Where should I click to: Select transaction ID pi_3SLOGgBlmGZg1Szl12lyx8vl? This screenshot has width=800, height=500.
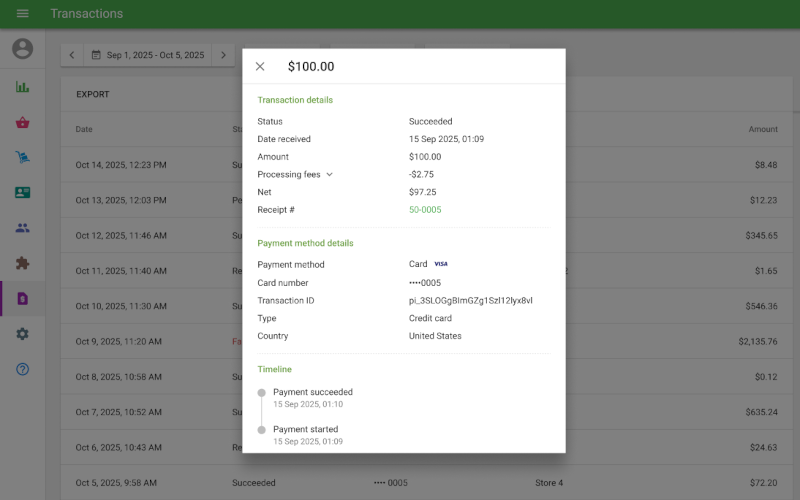(470, 301)
